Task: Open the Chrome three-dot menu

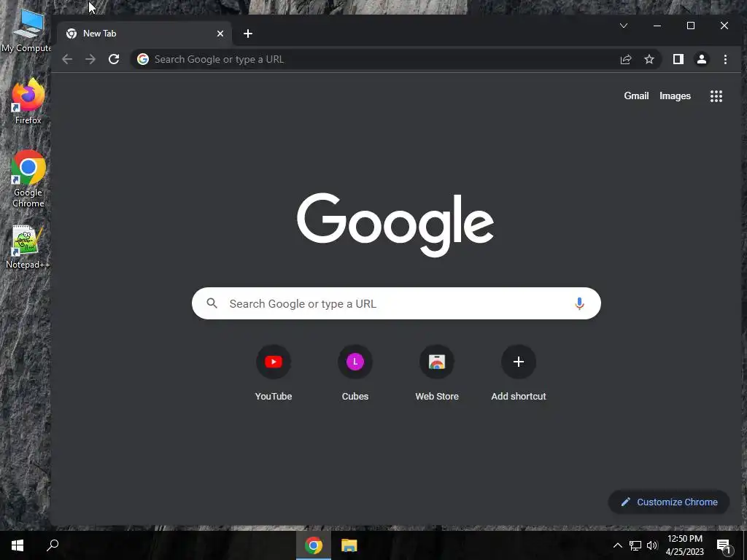Action: (725, 59)
